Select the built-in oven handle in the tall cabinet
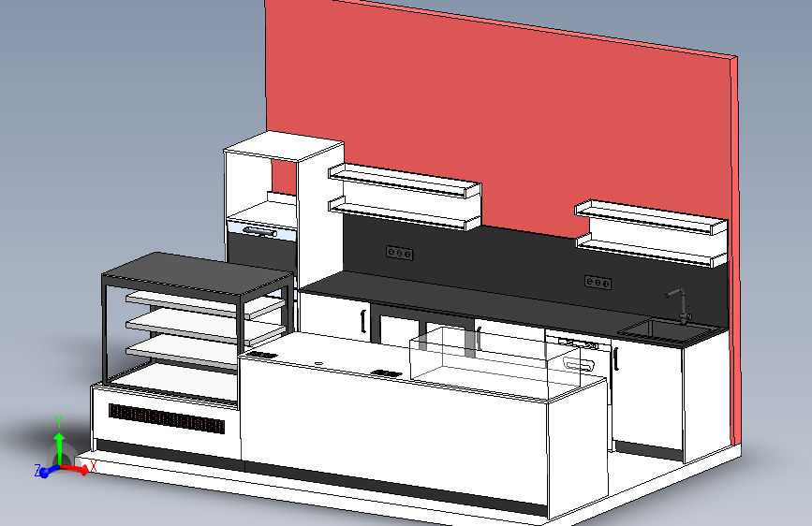Viewport: 812px width, 526px height. tap(260, 232)
